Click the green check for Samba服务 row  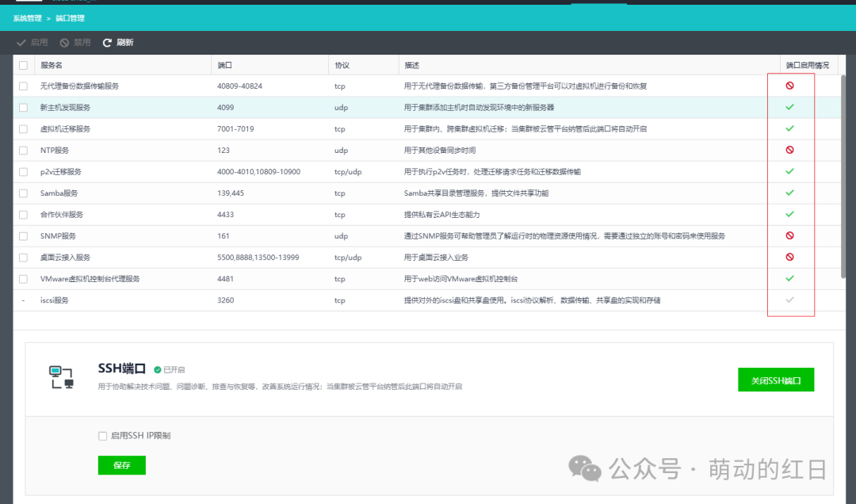pyautogui.click(x=789, y=193)
